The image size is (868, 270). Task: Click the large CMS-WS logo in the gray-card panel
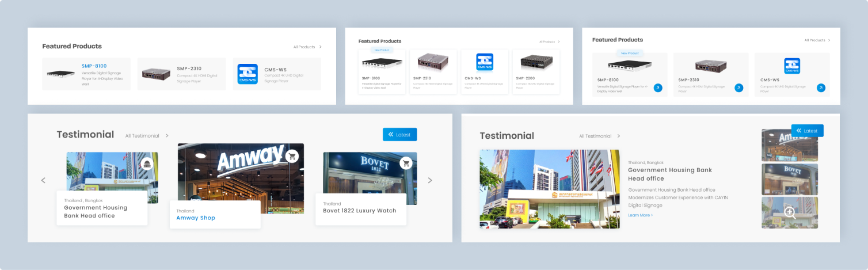[x=248, y=74]
